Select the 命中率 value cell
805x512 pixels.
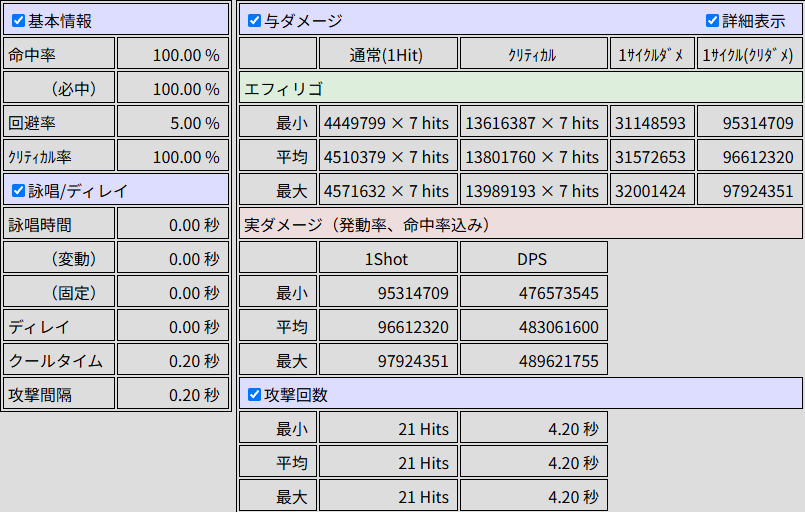click(172, 54)
